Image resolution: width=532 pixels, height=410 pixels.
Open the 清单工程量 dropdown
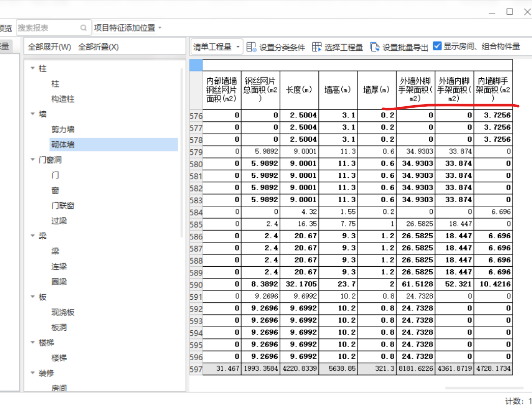[217, 47]
